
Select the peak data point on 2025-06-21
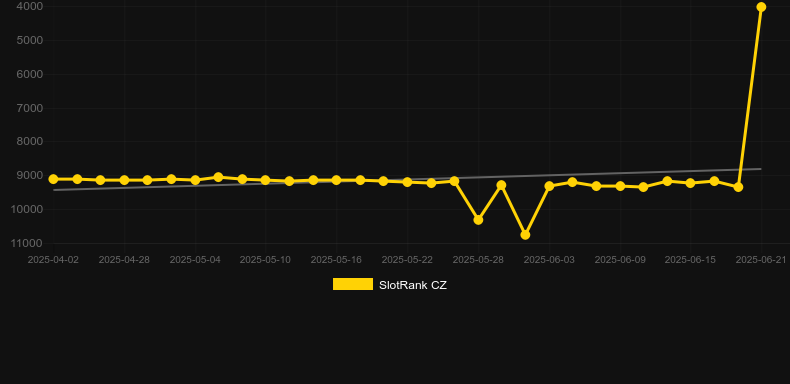coord(761,7)
